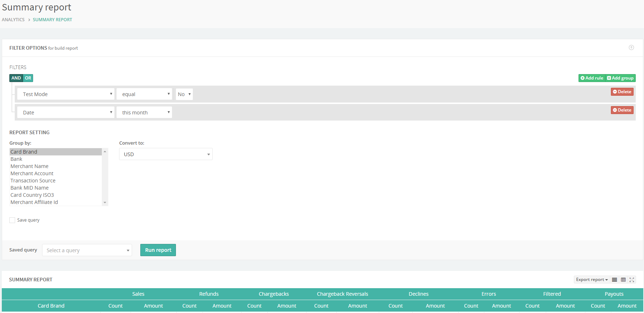Collapse the filter options panel icon
This screenshot has width=644, height=313.
pos(631,47)
